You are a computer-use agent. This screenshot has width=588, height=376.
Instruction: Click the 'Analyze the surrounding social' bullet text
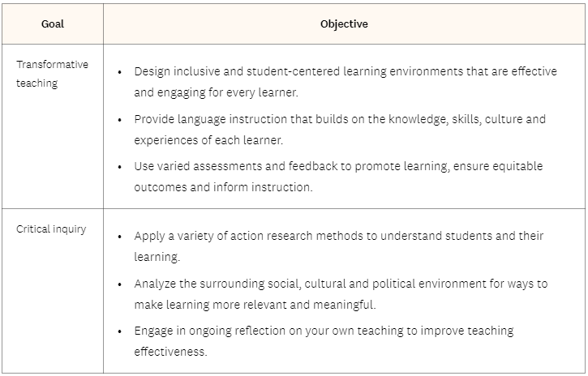click(341, 294)
